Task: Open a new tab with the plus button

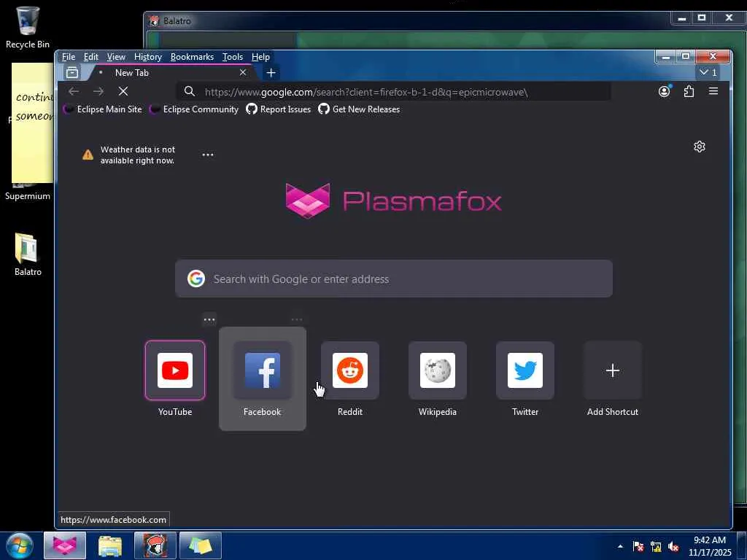Action: (x=271, y=73)
